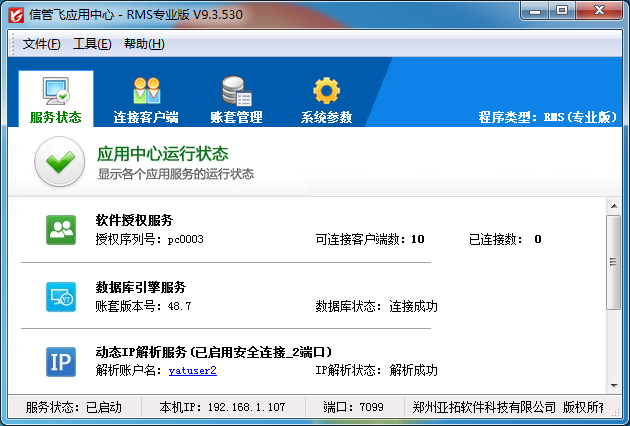The width and height of the screenshot is (630, 426).
Task: Click the vertical scrollbar thumb
Action: [x=613, y=262]
